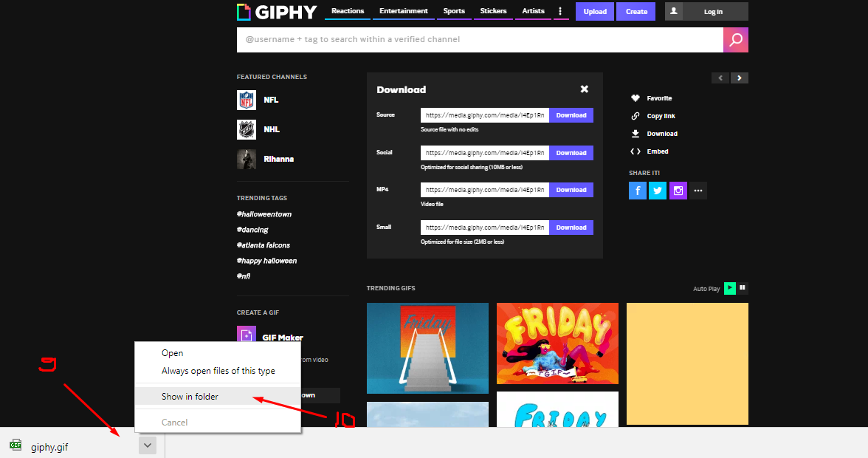Open the #atlanta falcons trending tag
Image resolution: width=868 pixels, height=458 pixels.
(x=263, y=245)
